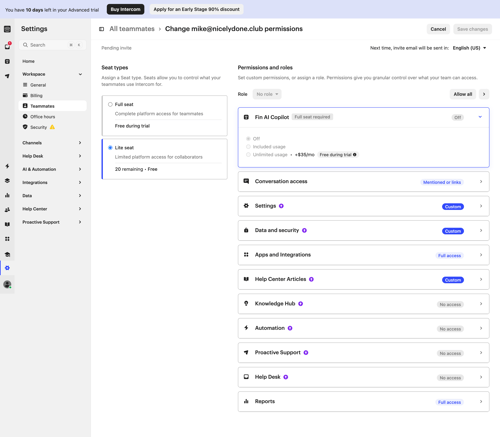
Task: Collapse the Workspace section chevron
Action: tap(80, 74)
